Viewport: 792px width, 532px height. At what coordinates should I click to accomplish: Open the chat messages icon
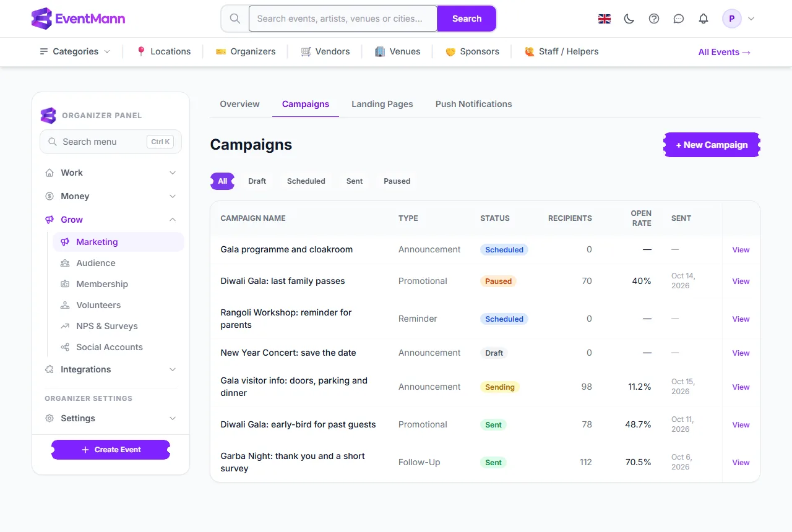tap(679, 19)
